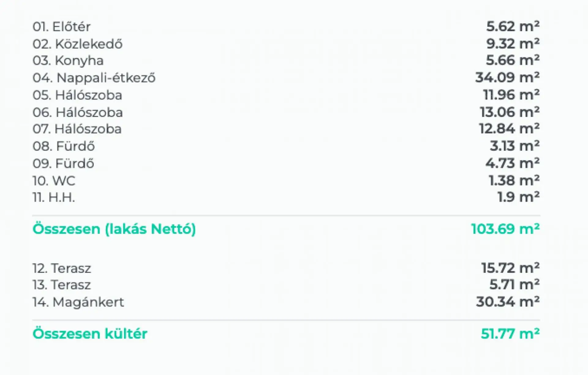Click the "05. Hálószoba" entry
The height and width of the screenshot is (375, 588).
coord(77,95)
